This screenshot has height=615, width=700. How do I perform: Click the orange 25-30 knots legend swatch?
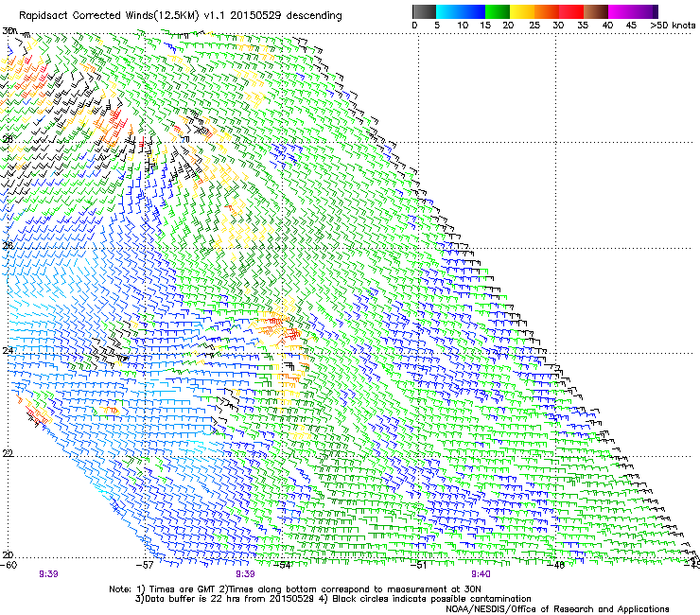coord(547,11)
